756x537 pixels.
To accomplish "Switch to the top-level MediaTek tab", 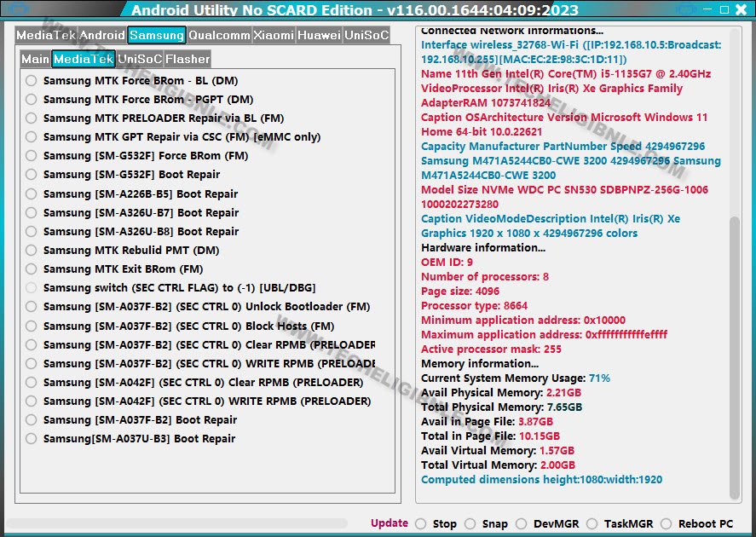I will click(46, 35).
